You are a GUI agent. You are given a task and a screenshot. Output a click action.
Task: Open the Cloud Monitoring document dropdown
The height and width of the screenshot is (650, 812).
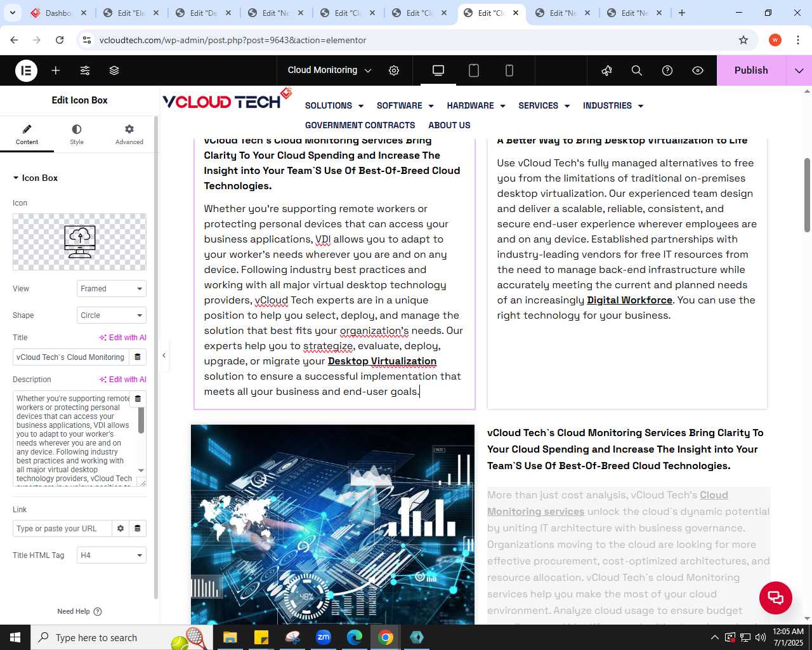click(x=329, y=70)
